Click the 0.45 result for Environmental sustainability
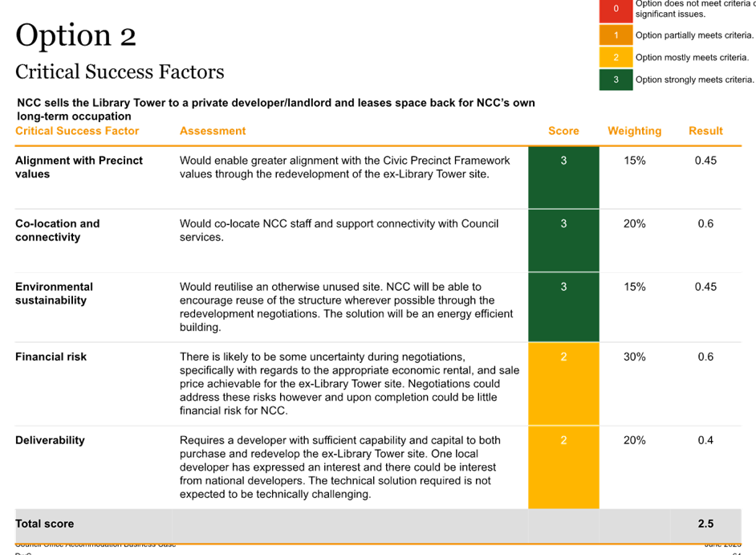The height and width of the screenshot is (555, 756). point(705,288)
